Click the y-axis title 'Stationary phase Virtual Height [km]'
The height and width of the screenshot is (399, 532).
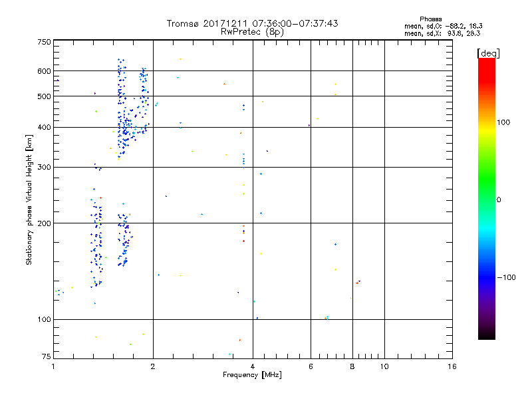29,200
